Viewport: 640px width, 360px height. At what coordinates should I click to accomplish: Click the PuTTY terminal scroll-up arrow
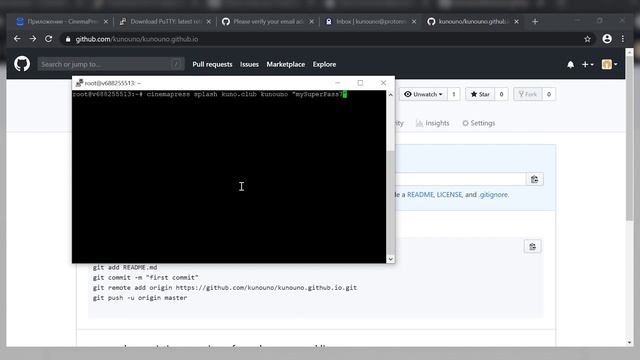click(391, 95)
